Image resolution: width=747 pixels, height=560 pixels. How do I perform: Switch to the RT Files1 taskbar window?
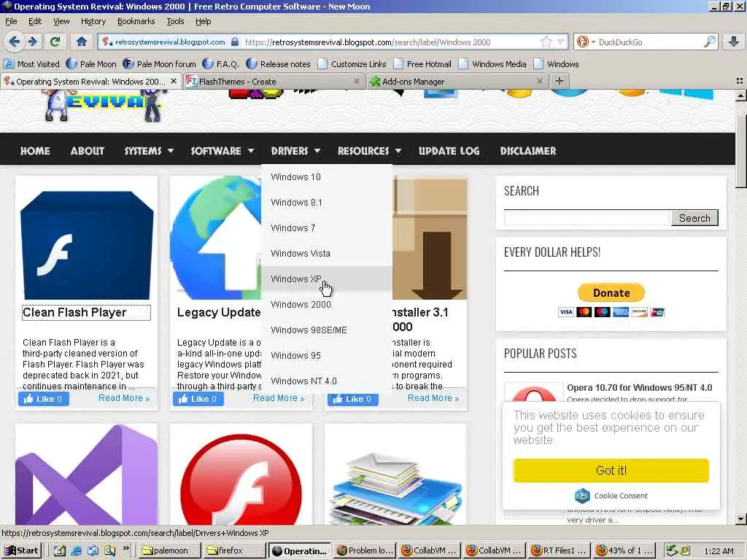tap(560, 551)
